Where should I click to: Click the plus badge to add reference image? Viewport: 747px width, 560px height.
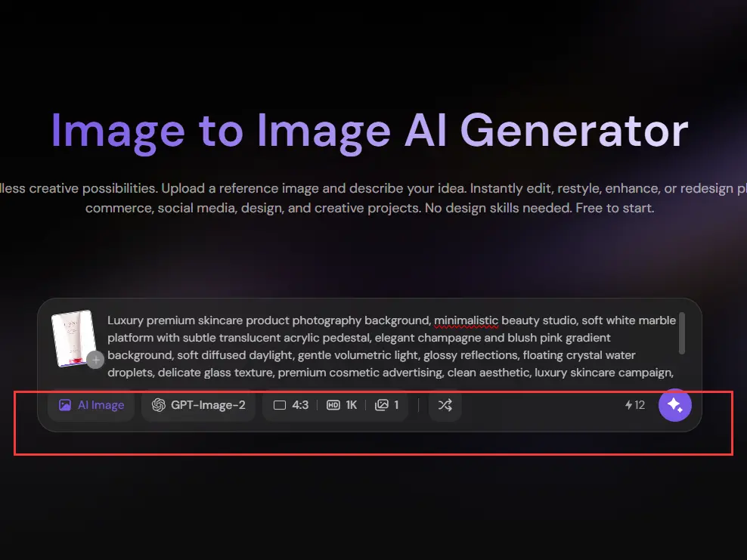pyautogui.click(x=95, y=360)
